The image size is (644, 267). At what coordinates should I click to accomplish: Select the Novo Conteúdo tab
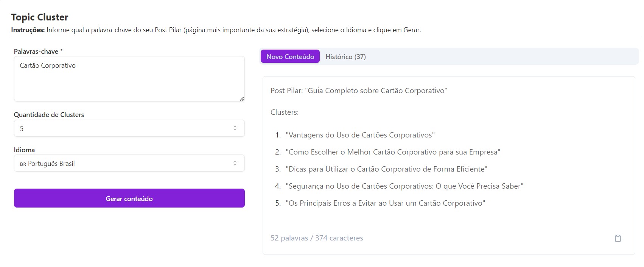pos(290,56)
